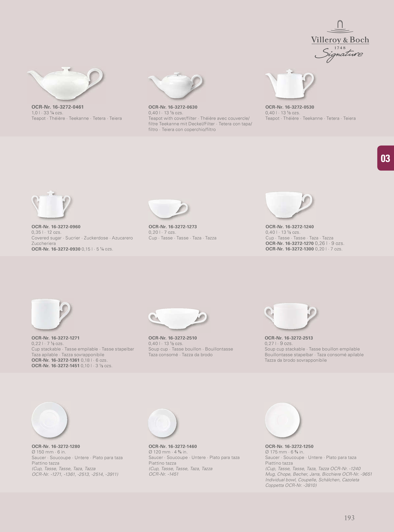
Task: Click the soup cup 16-3272-2510 image
Action: coord(178,319)
